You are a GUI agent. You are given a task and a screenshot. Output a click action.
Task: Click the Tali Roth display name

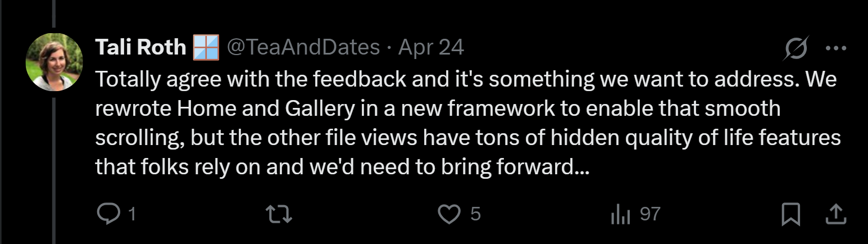click(x=140, y=48)
